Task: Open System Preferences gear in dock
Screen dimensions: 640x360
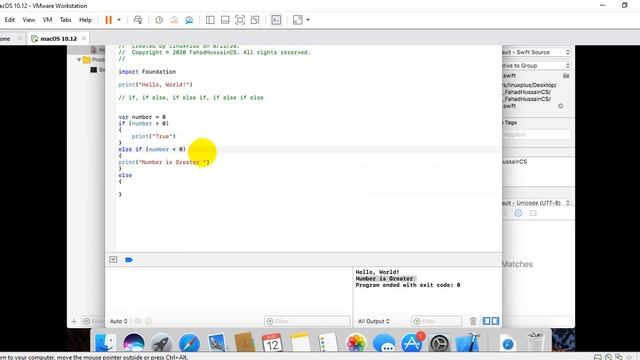Action: (440, 342)
